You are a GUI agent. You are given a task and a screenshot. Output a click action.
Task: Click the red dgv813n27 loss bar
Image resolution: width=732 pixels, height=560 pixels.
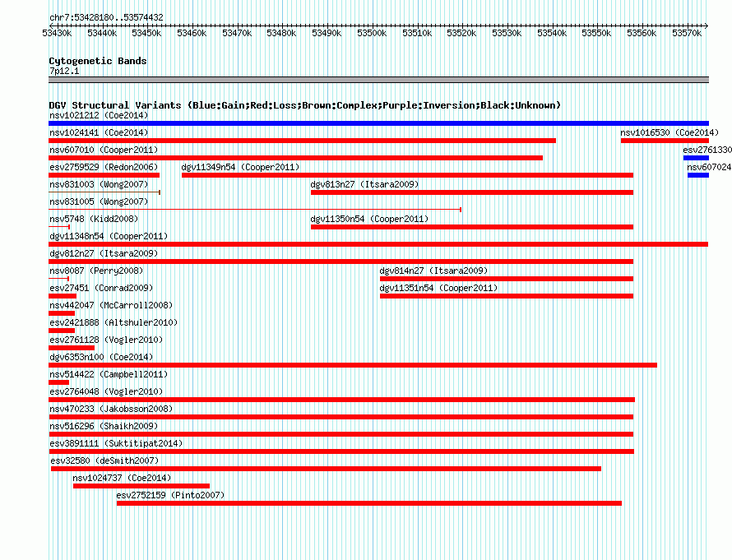point(472,192)
